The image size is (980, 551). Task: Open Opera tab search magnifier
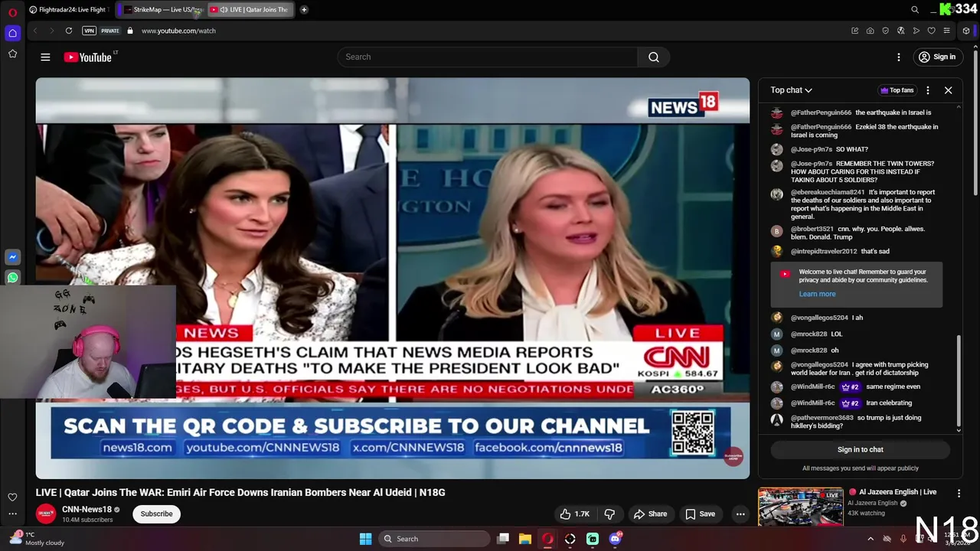[915, 10]
